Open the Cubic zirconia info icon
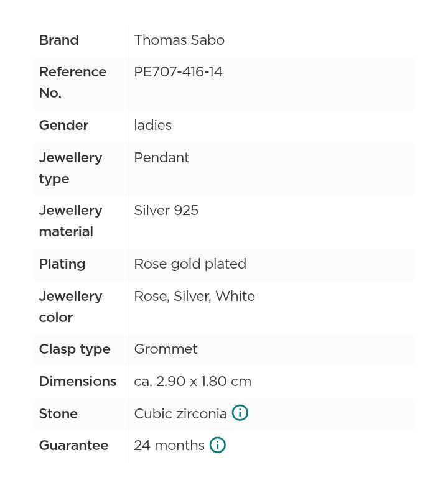448x488 pixels. point(240,413)
